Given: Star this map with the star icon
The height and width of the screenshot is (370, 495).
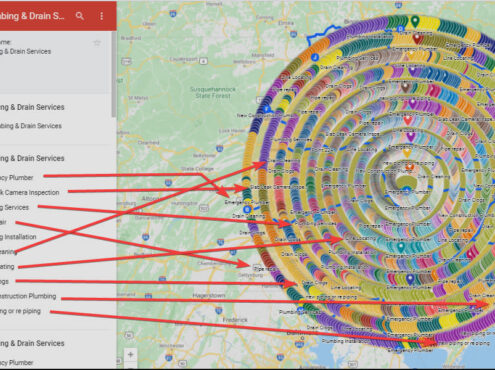Looking at the screenshot, I should tap(97, 43).
